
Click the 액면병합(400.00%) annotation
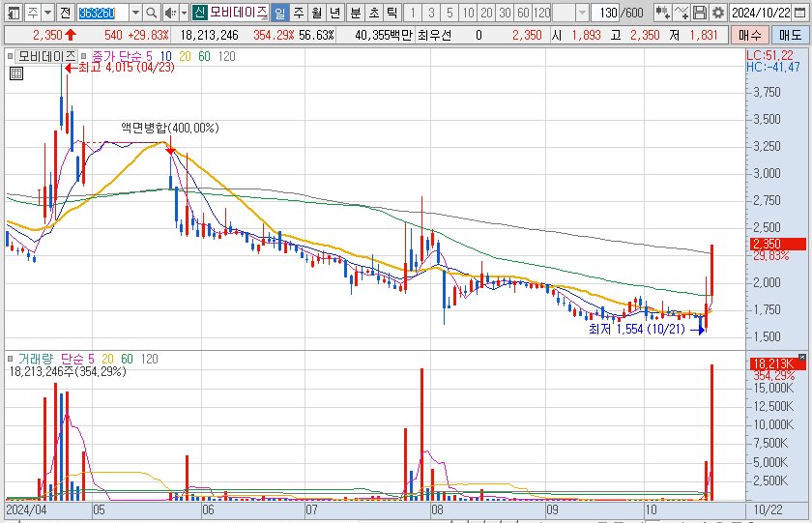(x=170, y=128)
